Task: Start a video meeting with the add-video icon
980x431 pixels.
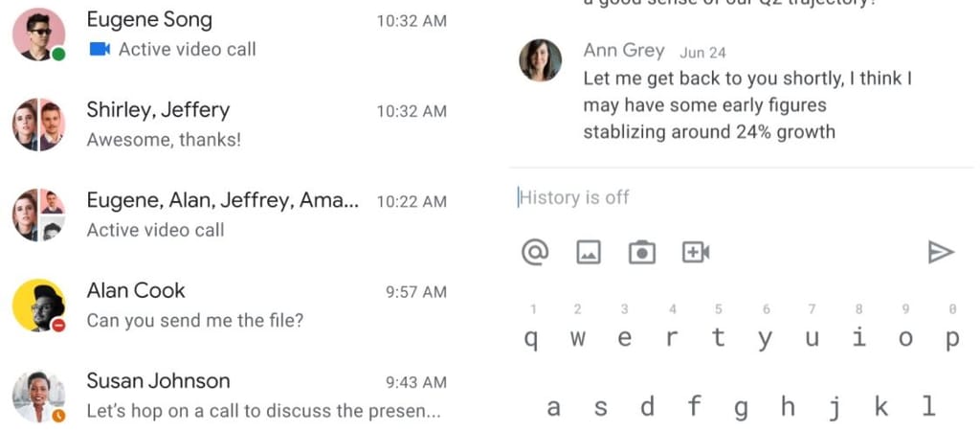Action: 696,252
